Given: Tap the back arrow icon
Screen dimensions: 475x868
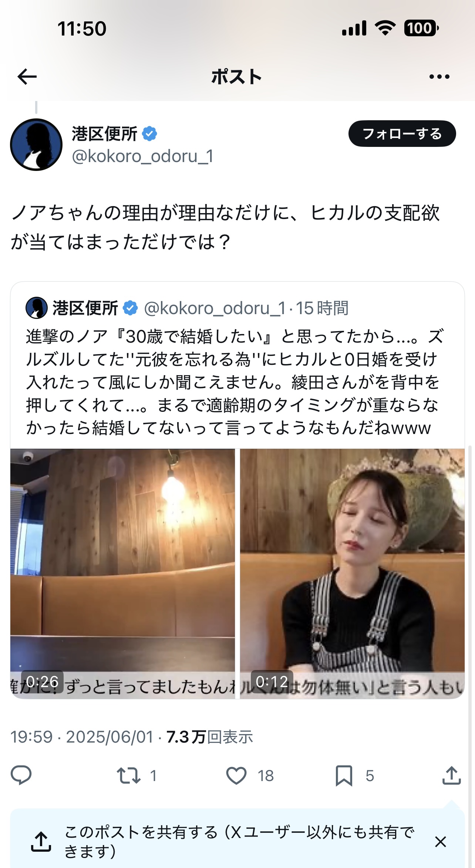Looking at the screenshot, I should click(x=27, y=77).
